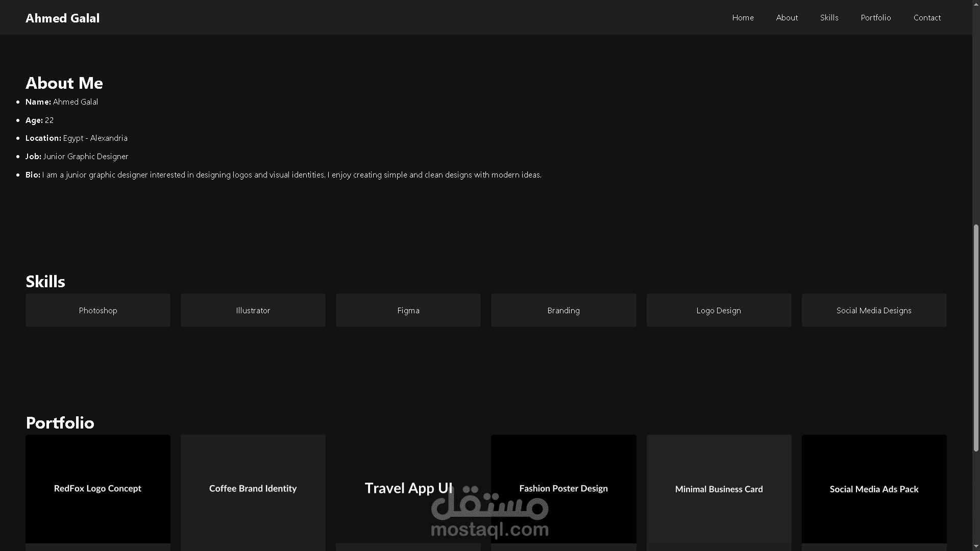Click the Photoshop skill card
980x551 pixels.
click(98, 310)
